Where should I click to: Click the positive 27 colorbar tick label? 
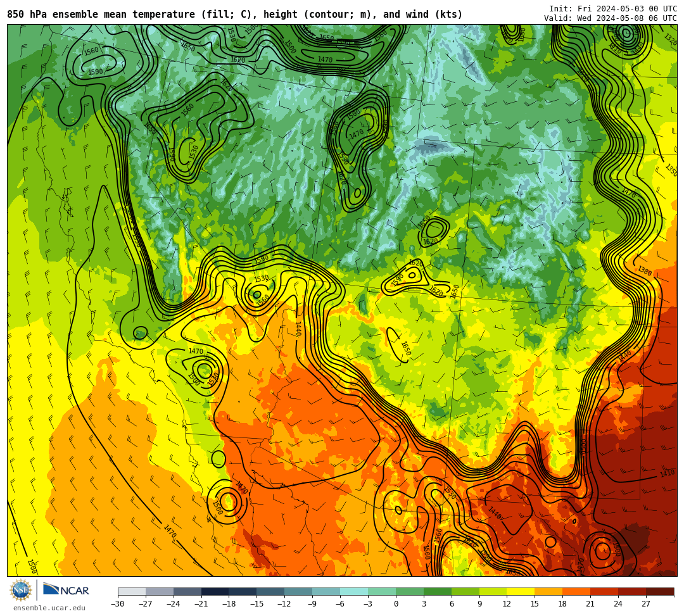coord(646,604)
